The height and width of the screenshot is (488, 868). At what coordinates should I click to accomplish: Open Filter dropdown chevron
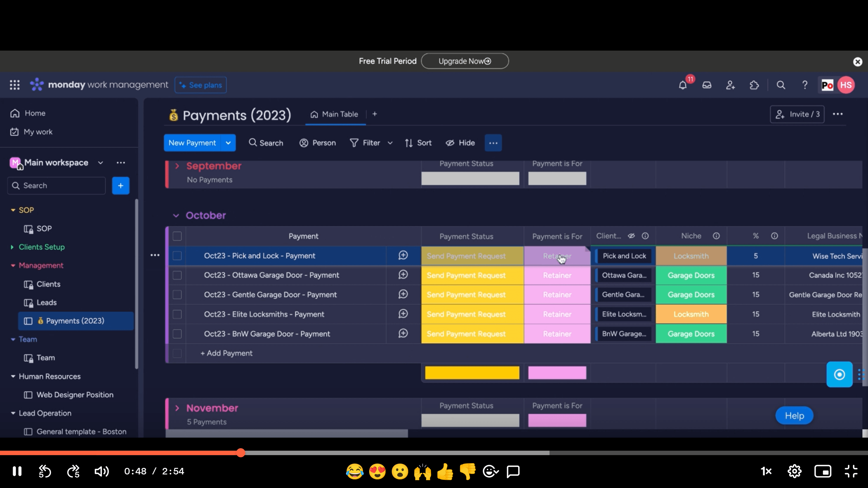coord(390,143)
